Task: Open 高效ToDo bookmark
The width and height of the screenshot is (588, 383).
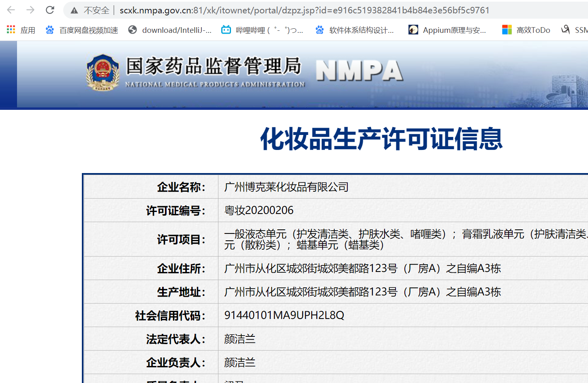Action: (x=526, y=30)
